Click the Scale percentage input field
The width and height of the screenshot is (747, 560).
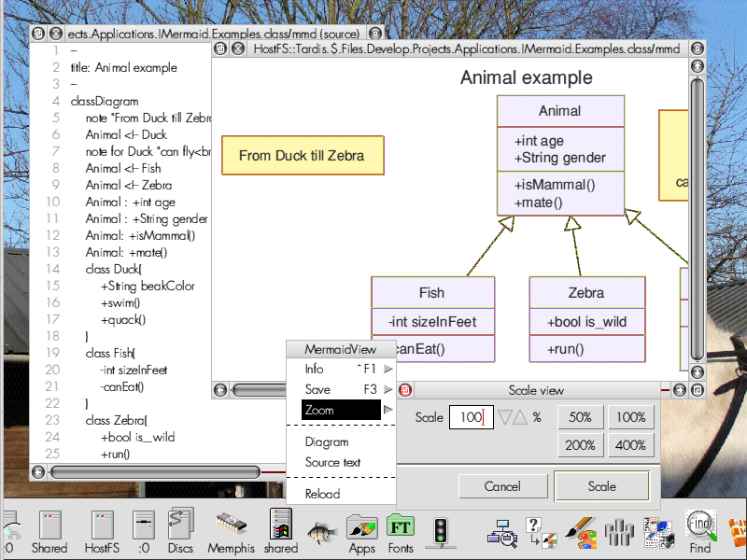472,417
